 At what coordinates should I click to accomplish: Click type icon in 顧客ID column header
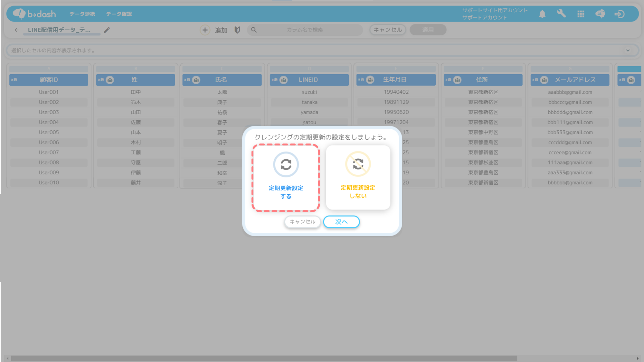click(x=14, y=80)
